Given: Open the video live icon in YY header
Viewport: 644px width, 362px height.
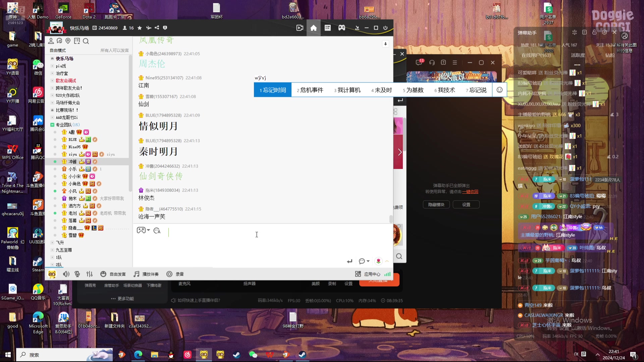Looking at the screenshot, I should [300, 28].
